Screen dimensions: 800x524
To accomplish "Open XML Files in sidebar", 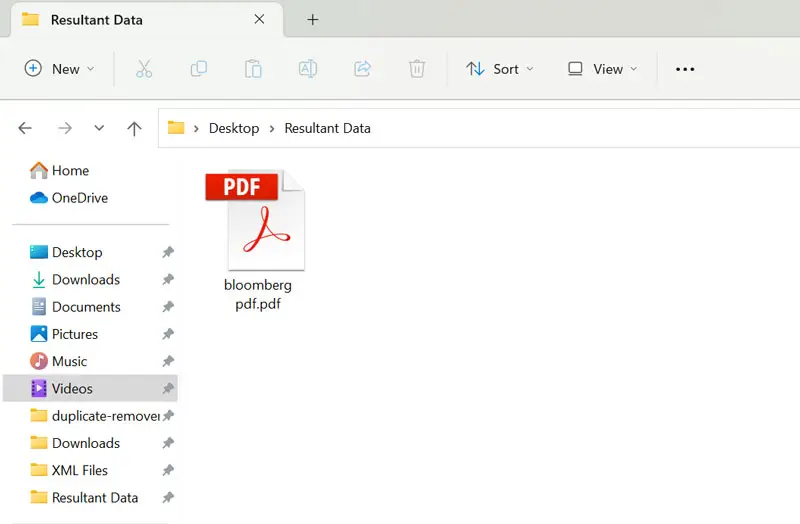I will coord(80,470).
